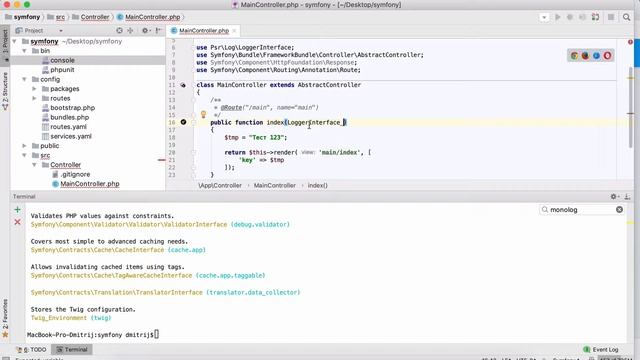Click the intention light bulb icon

coord(203,115)
